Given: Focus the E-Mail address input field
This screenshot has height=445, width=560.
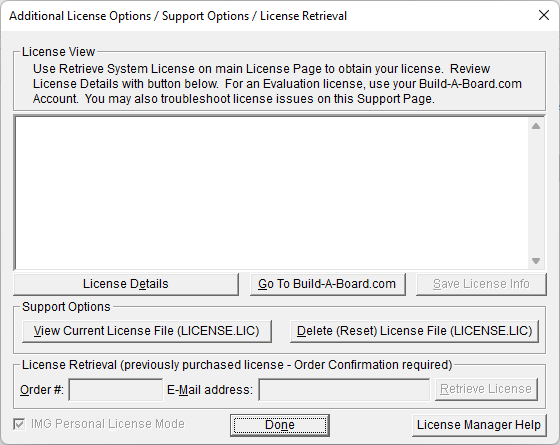Looking at the screenshot, I should pos(344,390).
